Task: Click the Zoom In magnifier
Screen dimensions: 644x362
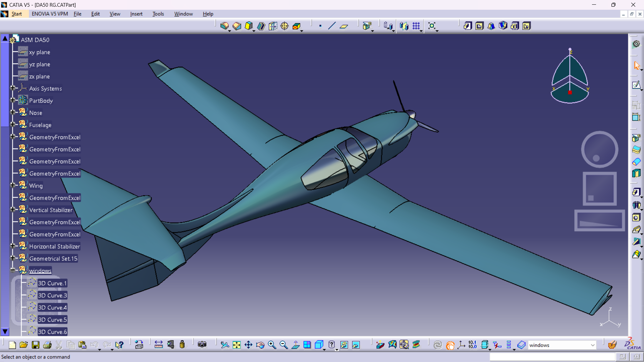Action: [272, 345]
